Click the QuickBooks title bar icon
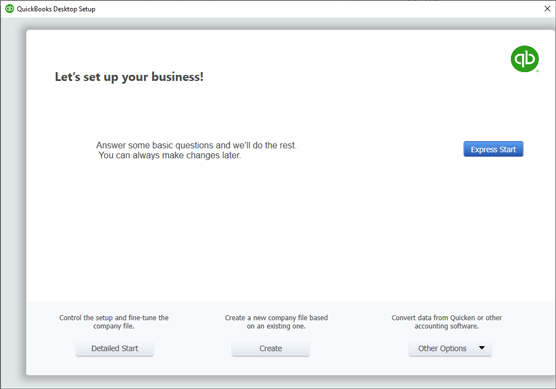 coord(10,9)
